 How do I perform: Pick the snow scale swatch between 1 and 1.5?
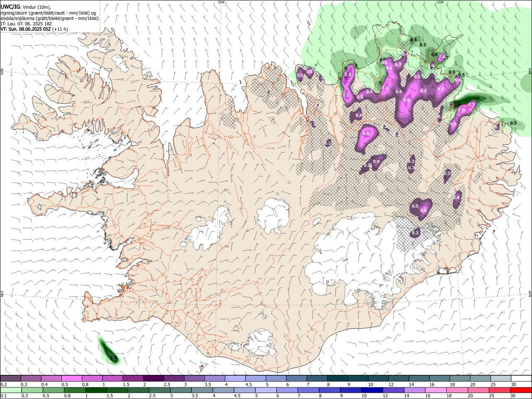click(112, 378)
